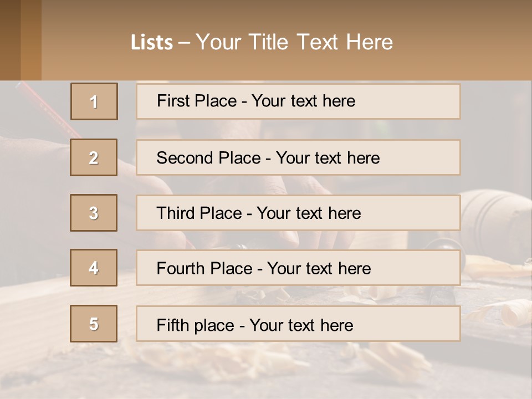Select the "Fourth Place" text box
The width and height of the screenshot is (532, 399).
pos(298,268)
